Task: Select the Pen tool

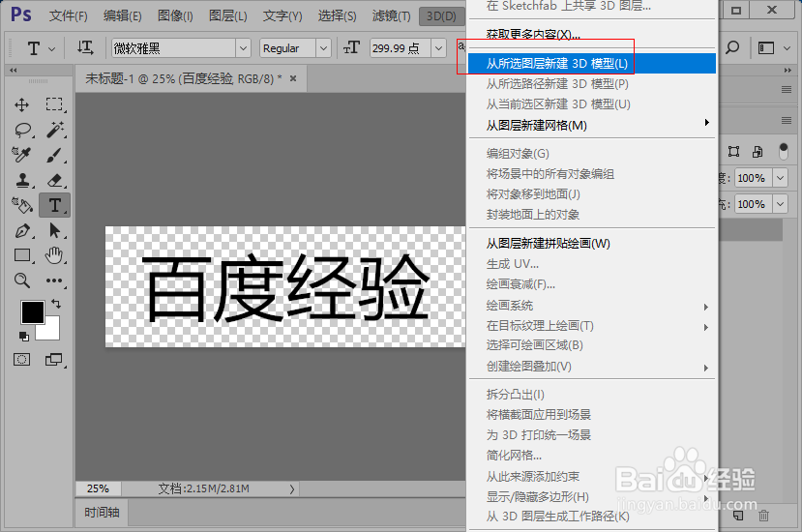Action: pyautogui.click(x=22, y=231)
